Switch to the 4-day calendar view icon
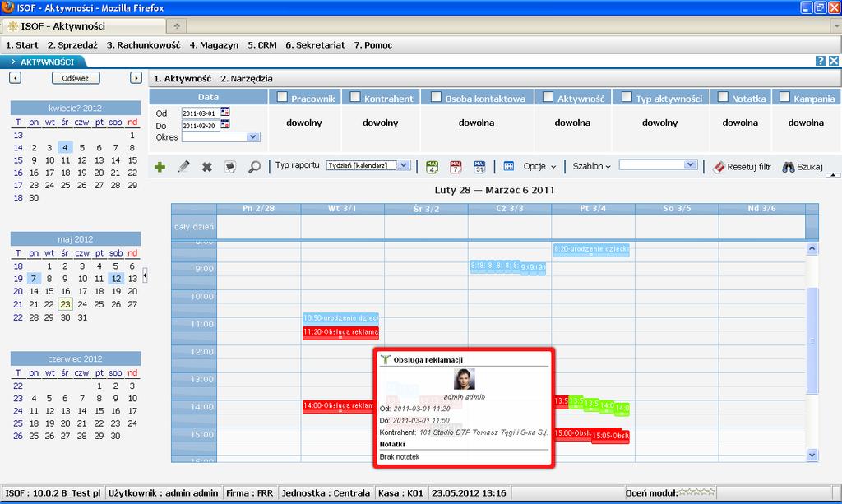 tap(432, 167)
